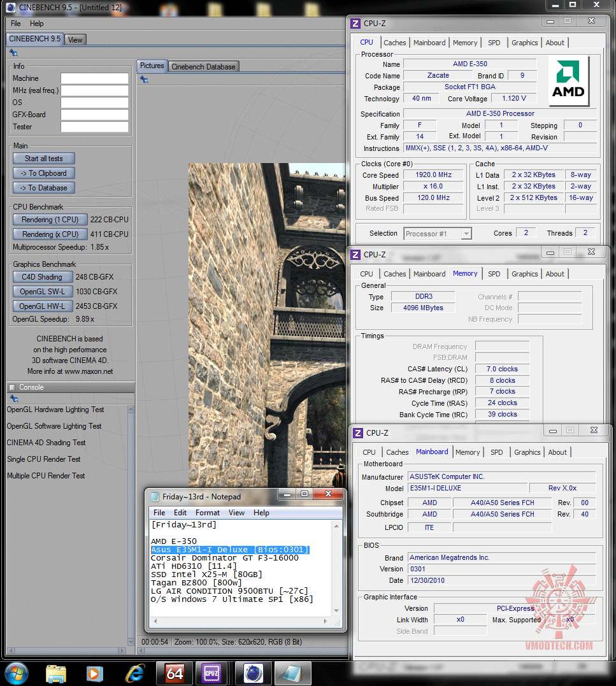The image size is (616, 686).
Task: Open the Cinebench File menu
Action: click(15, 24)
